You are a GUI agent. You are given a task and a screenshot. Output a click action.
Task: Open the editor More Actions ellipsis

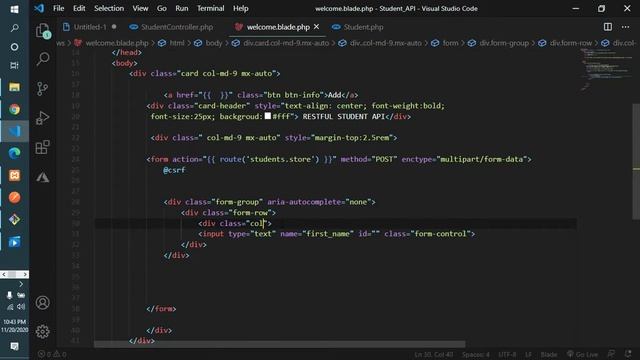click(x=625, y=27)
